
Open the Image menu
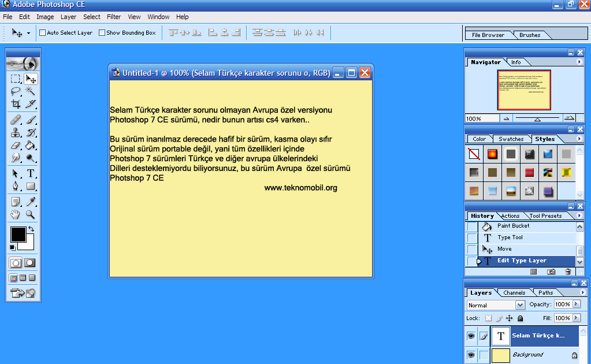(45, 17)
